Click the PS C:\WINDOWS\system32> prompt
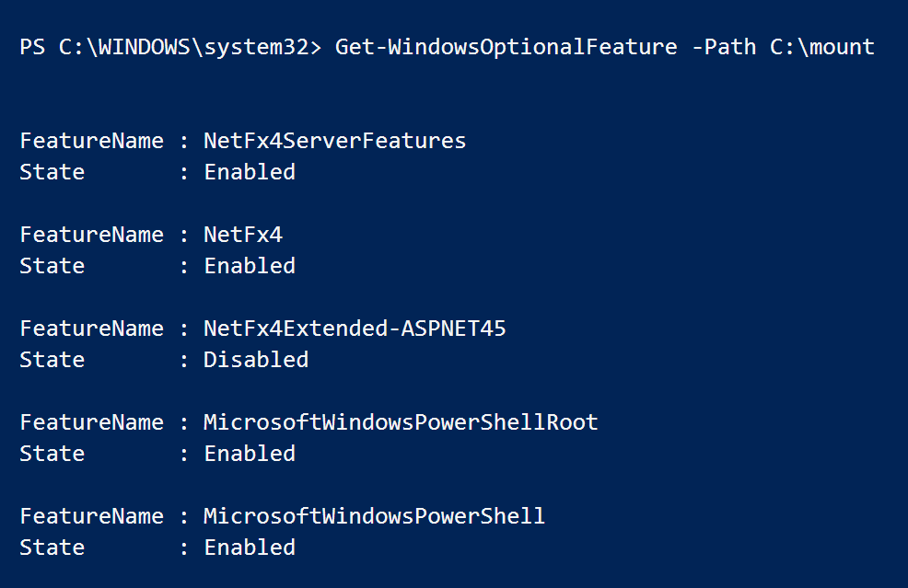908x588 pixels. 170,47
